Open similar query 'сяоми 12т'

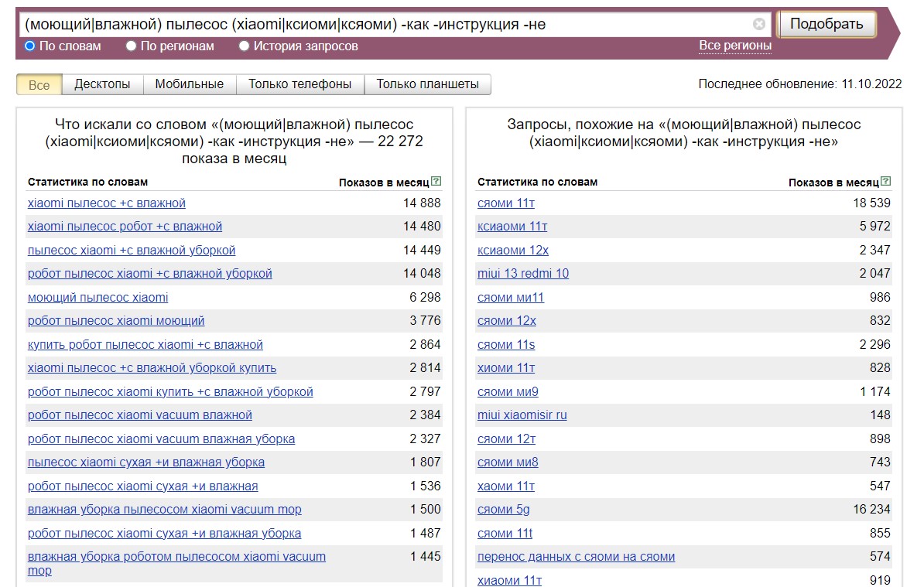tap(506, 439)
